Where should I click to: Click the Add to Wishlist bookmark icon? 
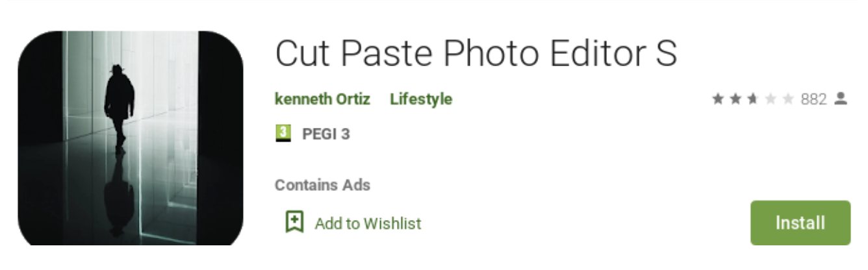[295, 223]
